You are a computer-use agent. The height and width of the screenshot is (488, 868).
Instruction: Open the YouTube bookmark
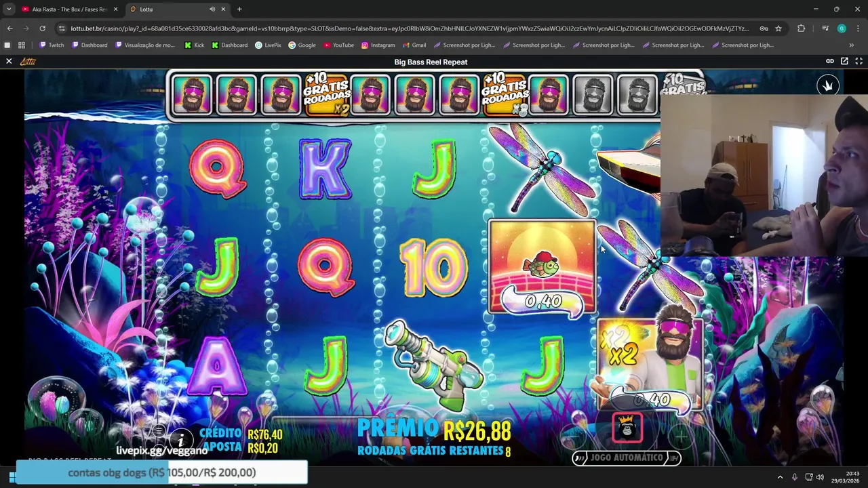coord(338,45)
